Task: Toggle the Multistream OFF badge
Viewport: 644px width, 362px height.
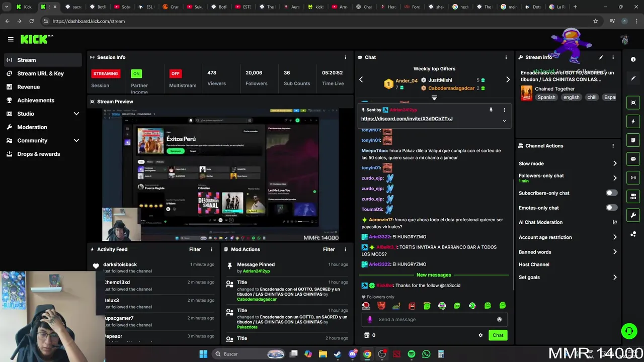Action: click(x=175, y=73)
